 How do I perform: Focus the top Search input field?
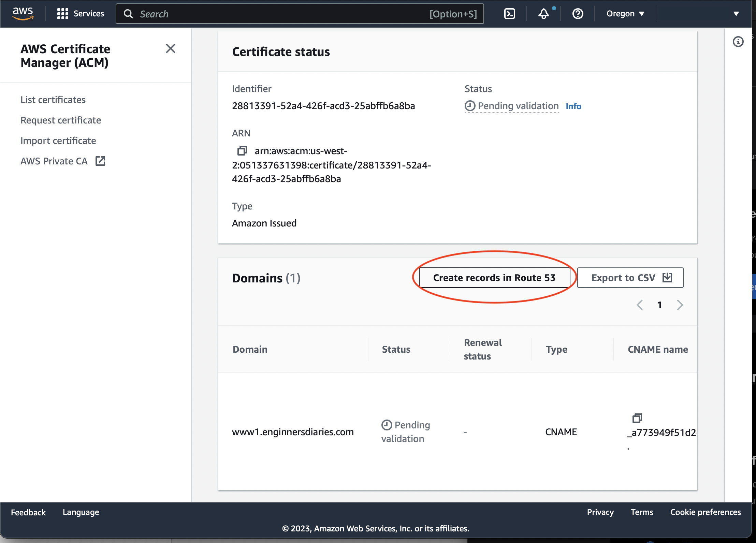300,14
